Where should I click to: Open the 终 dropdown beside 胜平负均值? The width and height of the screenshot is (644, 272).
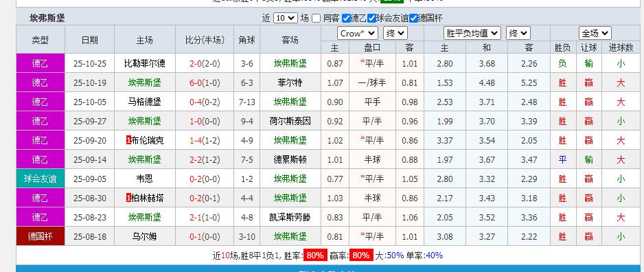coord(518,33)
